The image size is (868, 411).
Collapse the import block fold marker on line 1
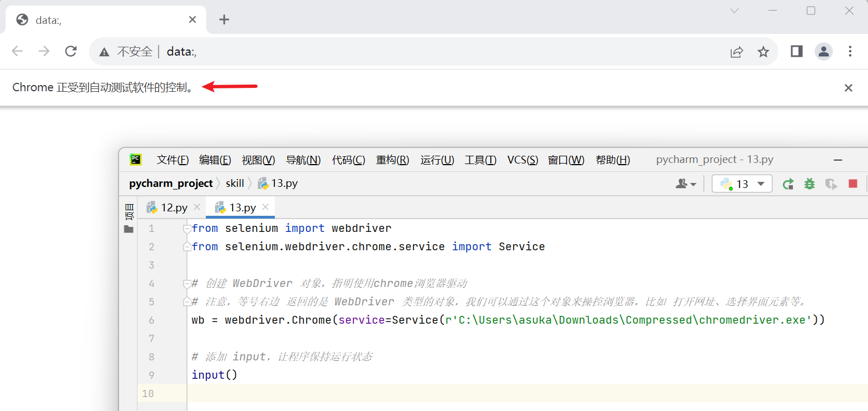tap(187, 228)
